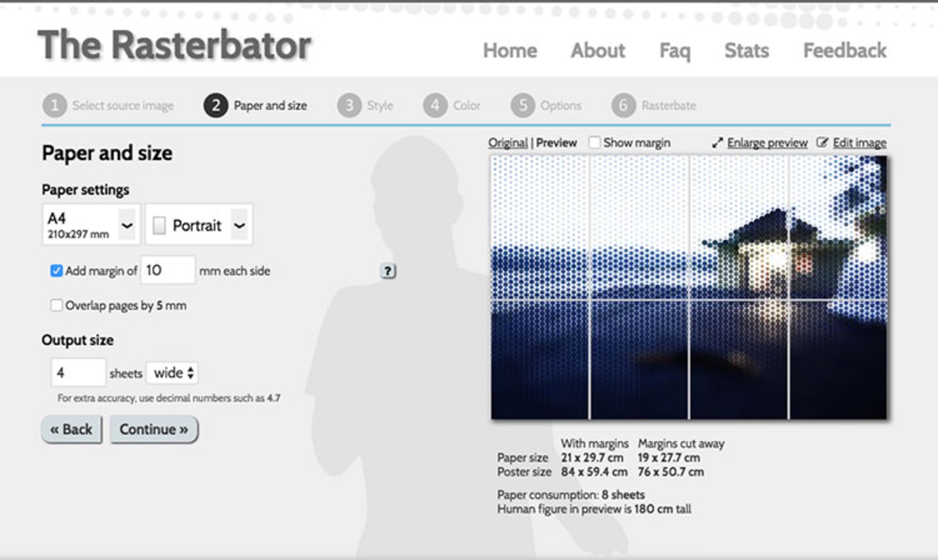This screenshot has width=938, height=560.
Task: Click the Back button
Action: (x=72, y=430)
